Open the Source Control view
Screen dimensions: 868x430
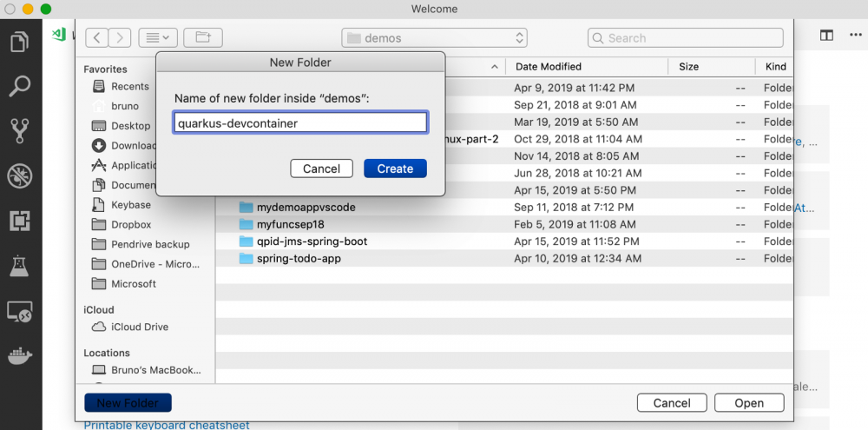20,131
